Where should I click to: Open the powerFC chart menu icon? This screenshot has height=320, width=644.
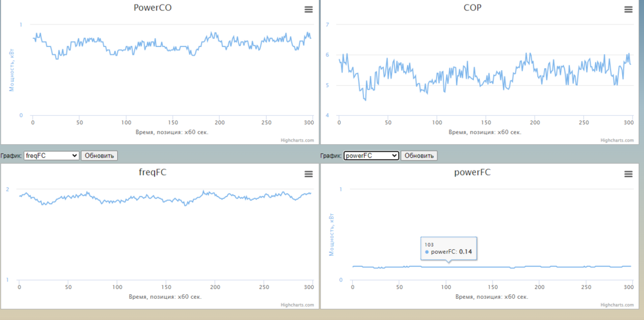click(x=628, y=174)
